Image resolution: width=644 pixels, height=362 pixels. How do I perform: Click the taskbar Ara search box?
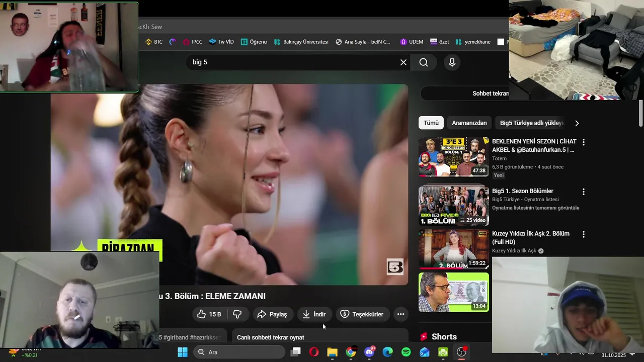point(239,352)
